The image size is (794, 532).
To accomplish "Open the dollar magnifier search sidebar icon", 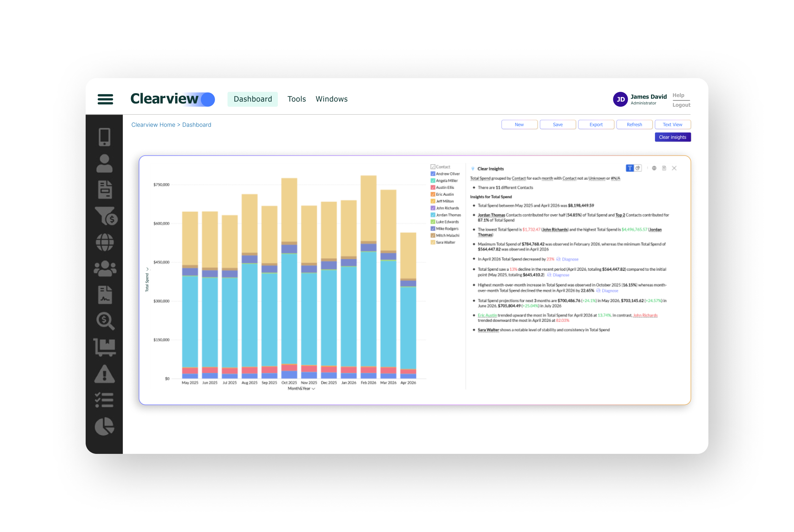I will pyautogui.click(x=106, y=321).
